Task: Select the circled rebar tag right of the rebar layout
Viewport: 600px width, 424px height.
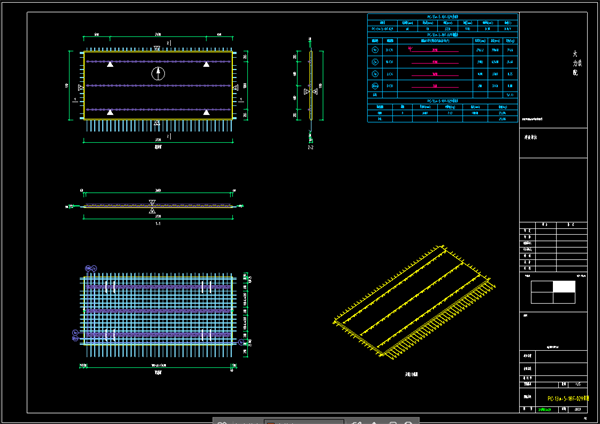Action: pos(241,342)
